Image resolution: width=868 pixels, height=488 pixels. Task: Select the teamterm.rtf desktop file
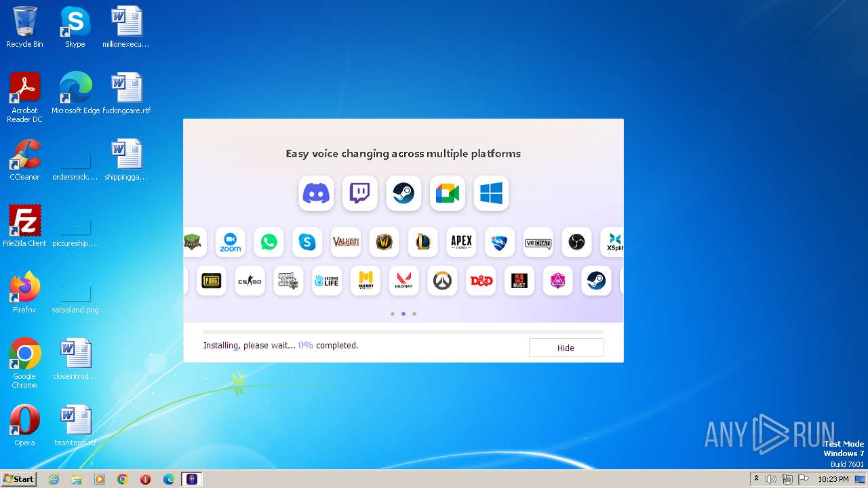75,426
